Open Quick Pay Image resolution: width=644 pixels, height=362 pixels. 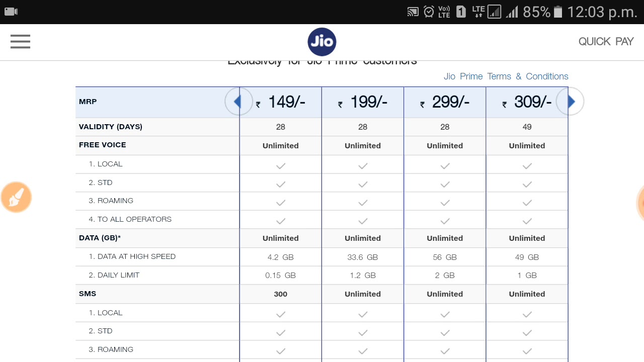click(606, 42)
